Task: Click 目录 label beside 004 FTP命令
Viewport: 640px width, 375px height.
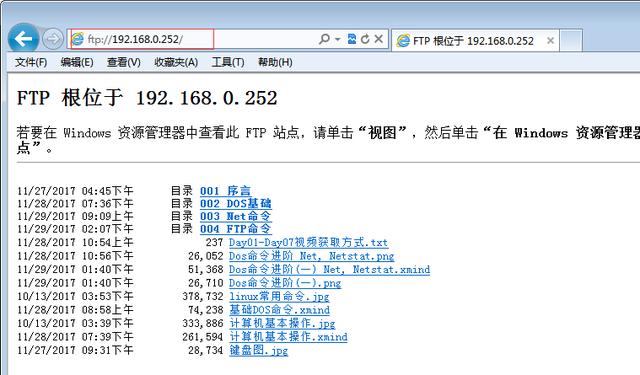Action: [182, 229]
